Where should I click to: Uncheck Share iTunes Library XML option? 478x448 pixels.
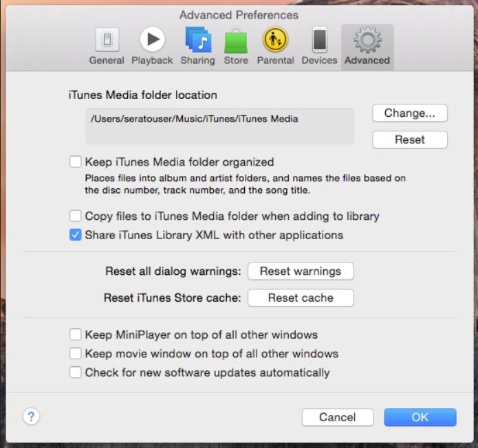click(x=76, y=235)
